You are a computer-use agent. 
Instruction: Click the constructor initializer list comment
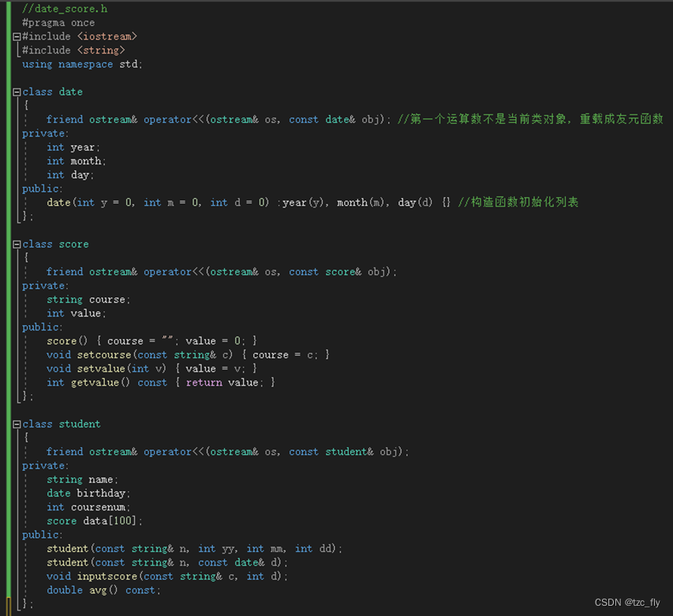518,202
